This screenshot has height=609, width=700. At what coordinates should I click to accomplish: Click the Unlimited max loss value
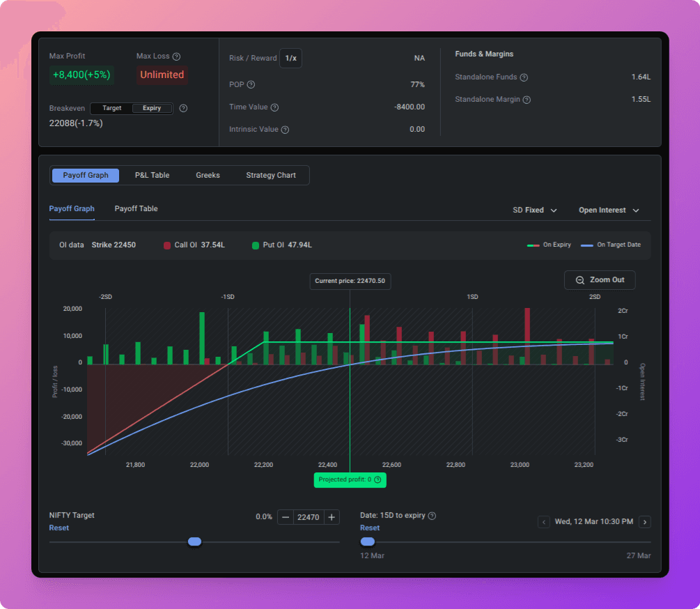162,75
